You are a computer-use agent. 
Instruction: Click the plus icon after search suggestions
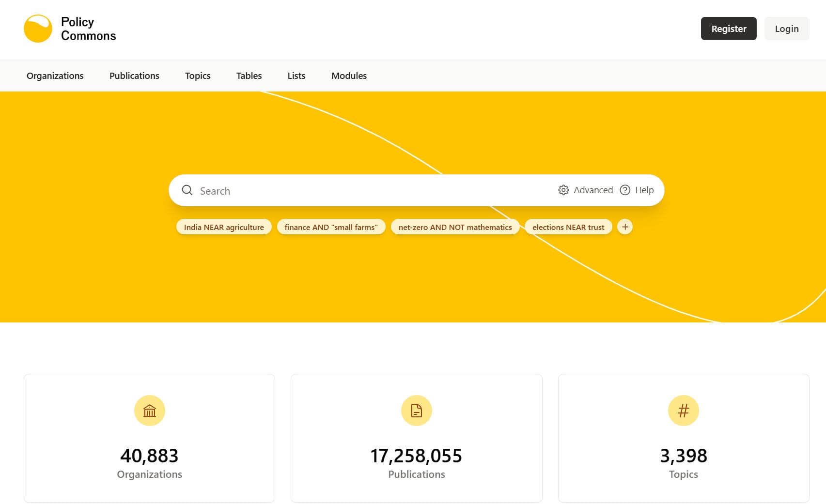[x=625, y=227]
